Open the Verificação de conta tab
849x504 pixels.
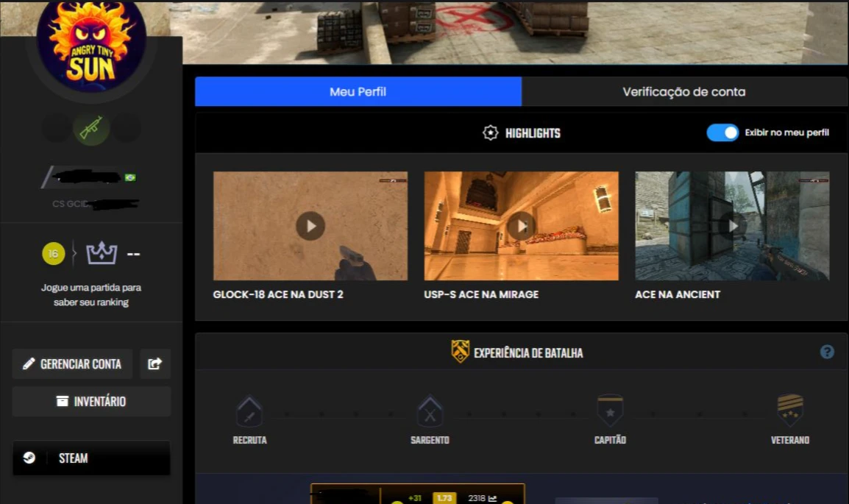pos(684,92)
